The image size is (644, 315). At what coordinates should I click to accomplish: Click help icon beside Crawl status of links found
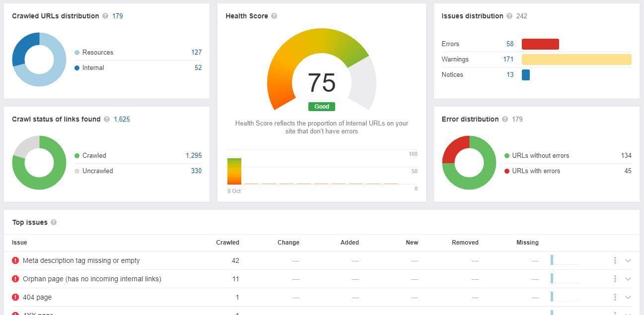pos(107,119)
